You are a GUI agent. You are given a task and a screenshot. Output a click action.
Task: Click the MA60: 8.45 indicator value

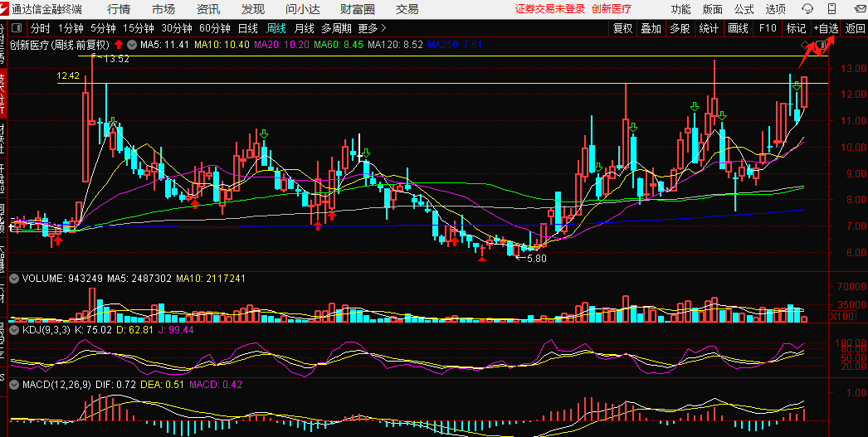pyautogui.click(x=339, y=45)
